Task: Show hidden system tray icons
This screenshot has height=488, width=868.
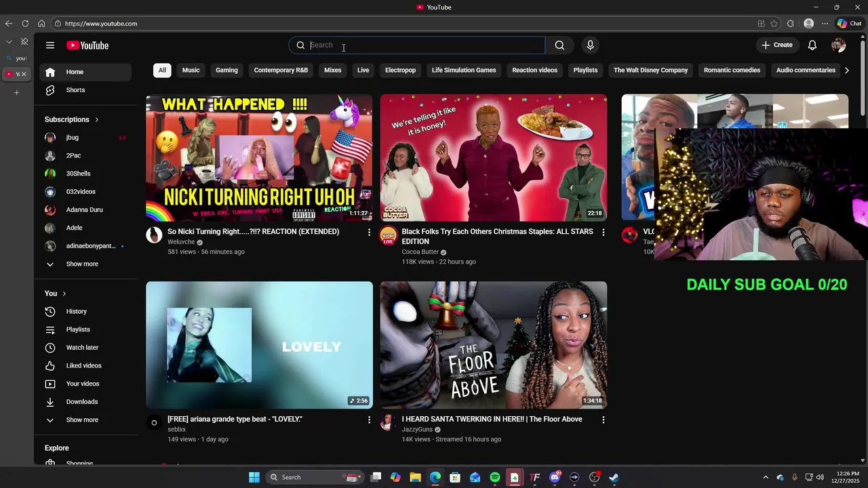Action: point(766,477)
